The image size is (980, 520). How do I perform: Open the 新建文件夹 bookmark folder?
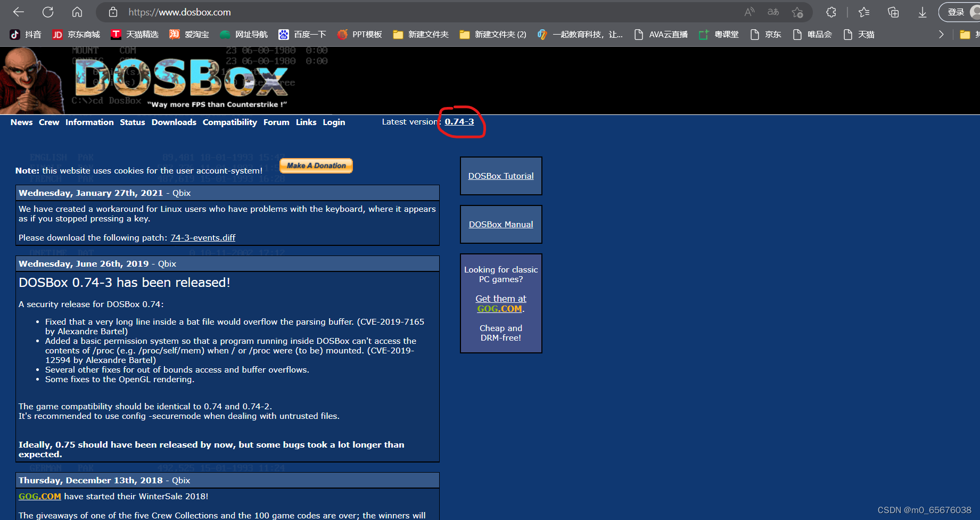click(421, 35)
